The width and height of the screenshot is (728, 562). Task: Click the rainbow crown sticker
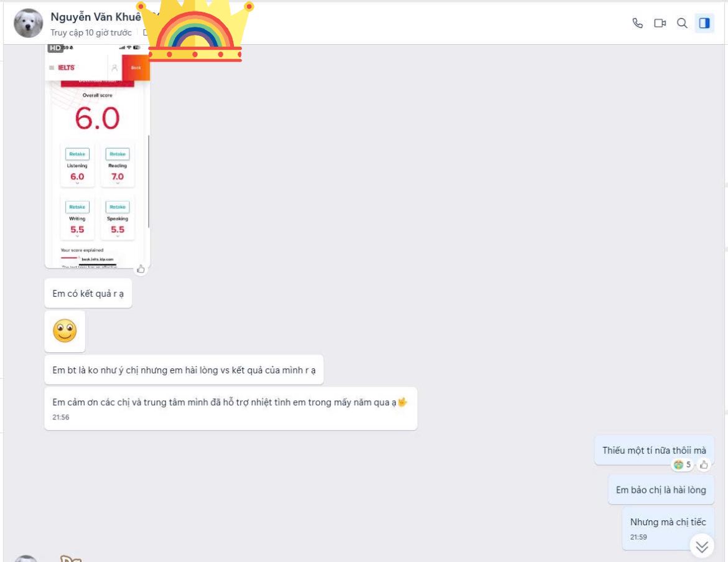[195, 31]
